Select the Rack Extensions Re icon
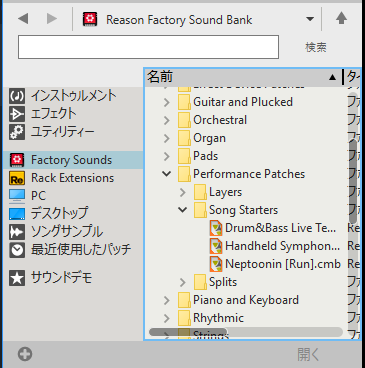This screenshot has height=368, width=365. (x=17, y=178)
